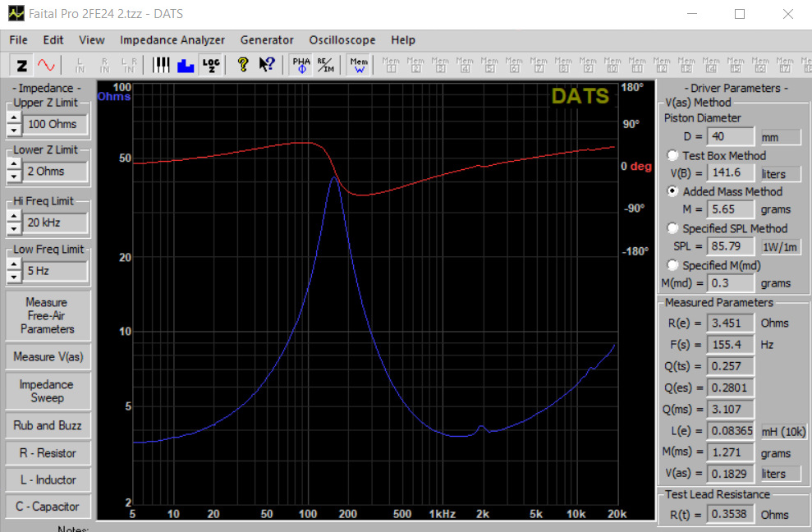
Task: Switch to the red sine wave generator icon
Action: [x=46, y=66]
